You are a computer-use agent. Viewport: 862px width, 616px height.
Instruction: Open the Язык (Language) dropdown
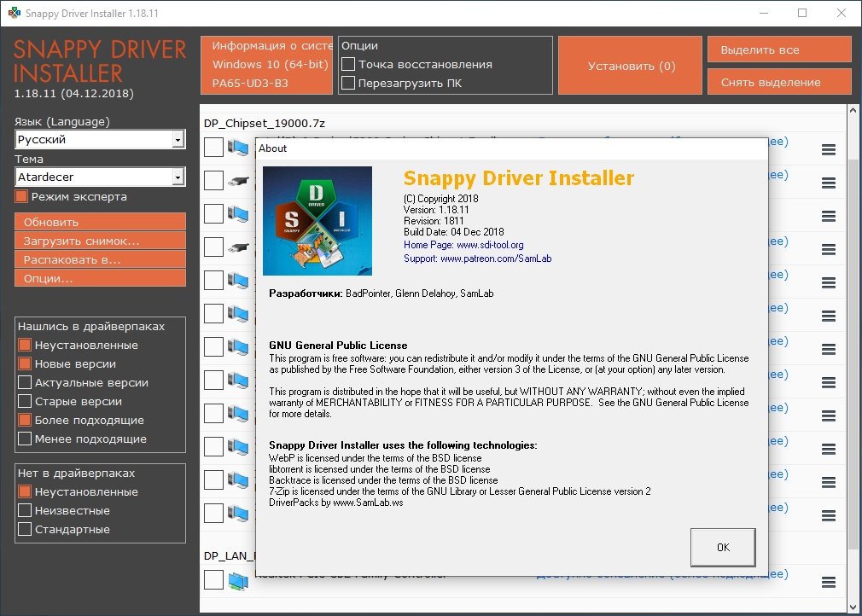(100, 140)
